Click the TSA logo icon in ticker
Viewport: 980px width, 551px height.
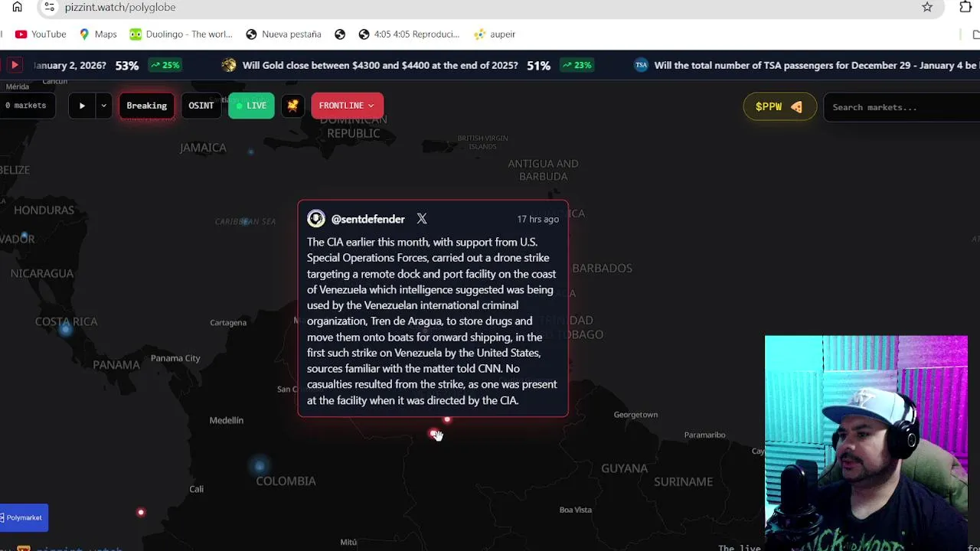click(x=641, y=65)
